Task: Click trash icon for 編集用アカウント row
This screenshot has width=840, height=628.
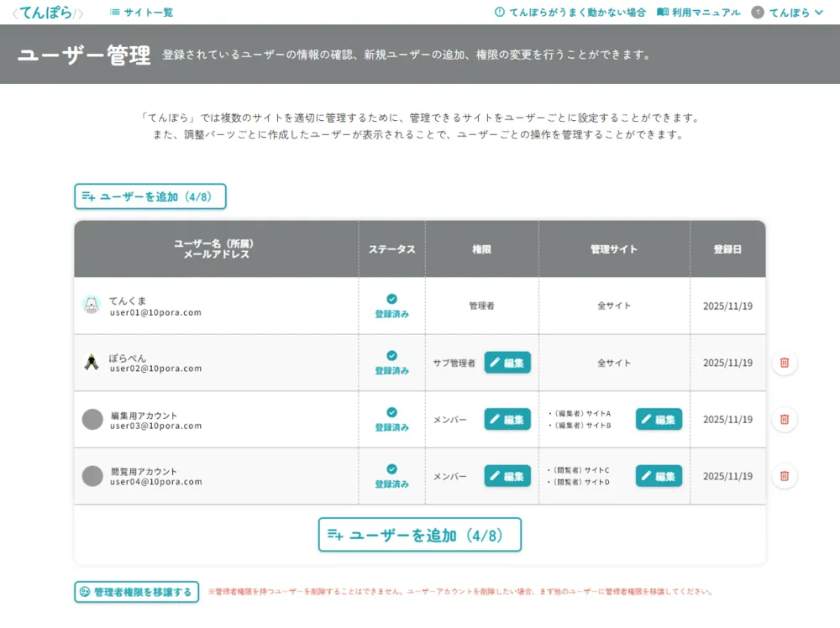Action: (785, 420)
